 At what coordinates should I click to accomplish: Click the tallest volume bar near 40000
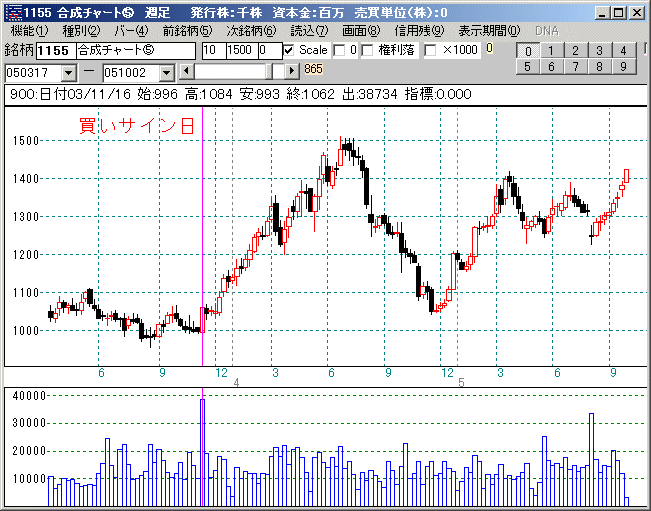click(x=203, y=452)
